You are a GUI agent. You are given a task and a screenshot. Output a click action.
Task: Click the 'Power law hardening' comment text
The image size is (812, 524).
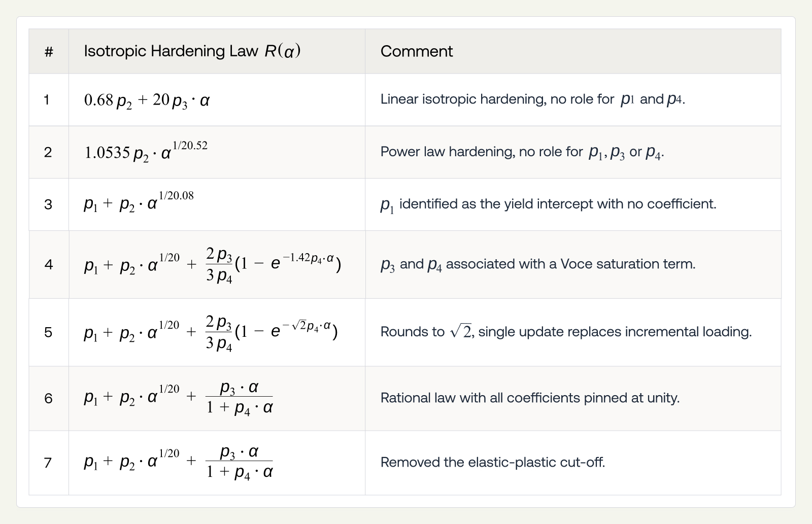point(522,152)
